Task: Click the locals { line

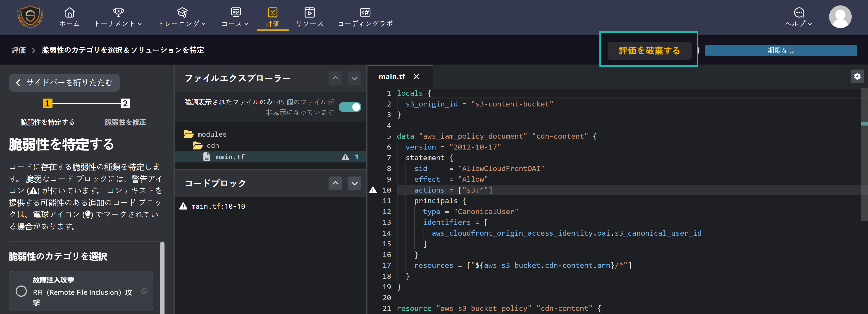Action: click(414, 93)
